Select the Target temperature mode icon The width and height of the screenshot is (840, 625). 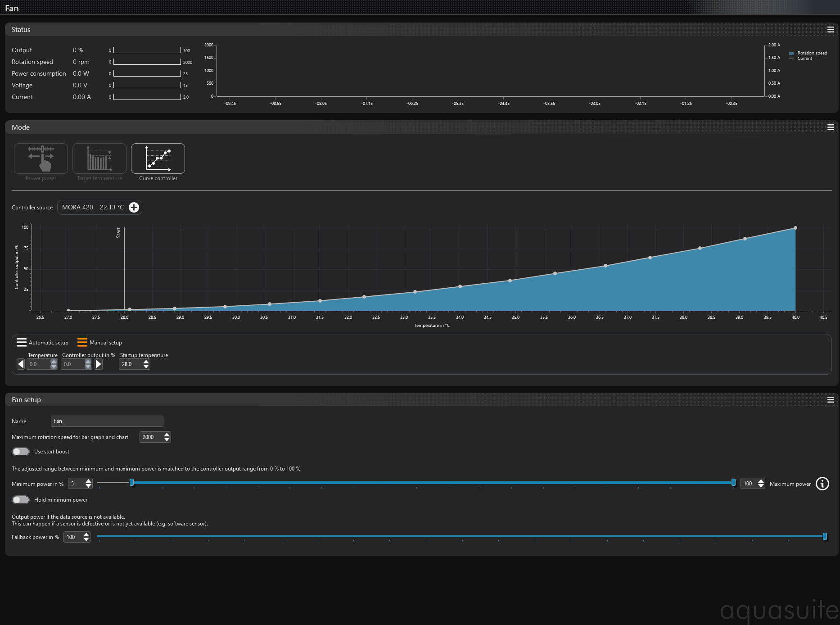click(99, 159)
